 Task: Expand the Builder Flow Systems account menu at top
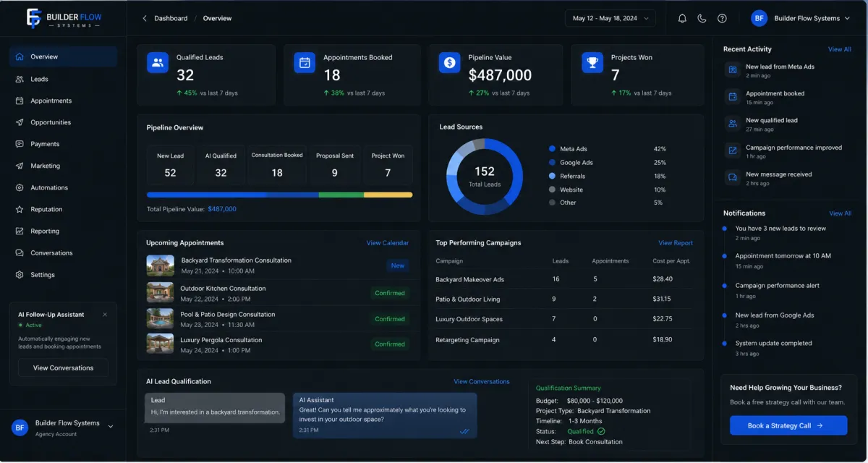pos(801,19)
